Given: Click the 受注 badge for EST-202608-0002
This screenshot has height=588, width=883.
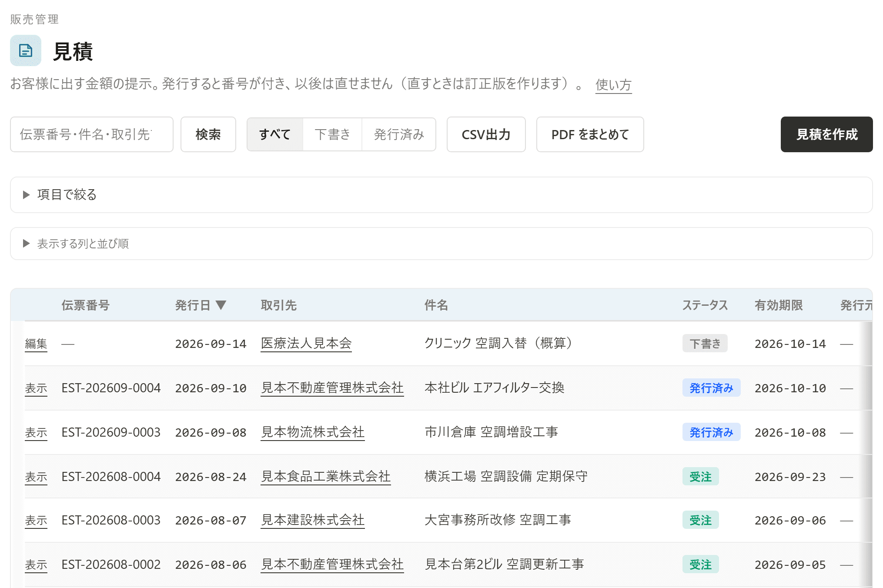Looking at the screenshot, I should [701, 565].
